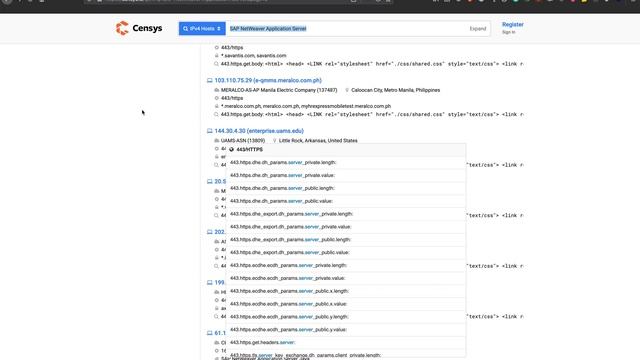Select suggestion 443.https.ecdhe.ecdh_params.server_public.y.value
The width and height of the screenshot is (640, 360).
pyautogui.click(x=346, y=330)
